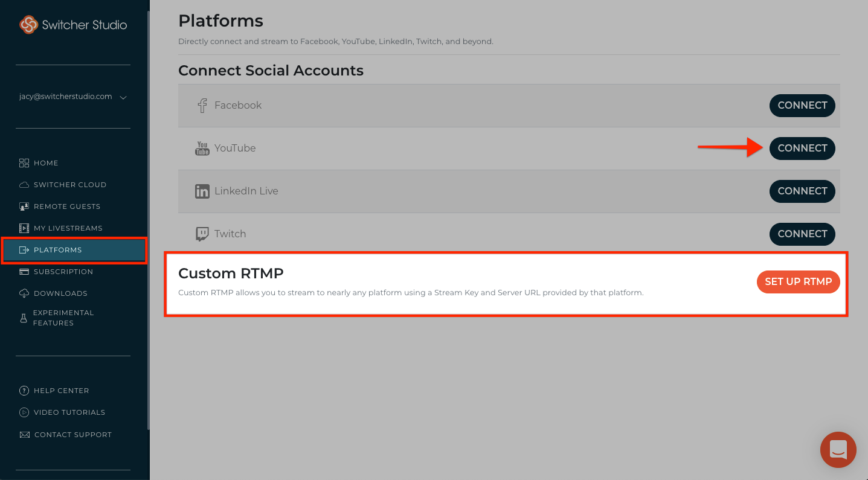Viewport: 868px width, 480px height.
Task: Click the Home grid icon
Action: click(x=24, y=163)
